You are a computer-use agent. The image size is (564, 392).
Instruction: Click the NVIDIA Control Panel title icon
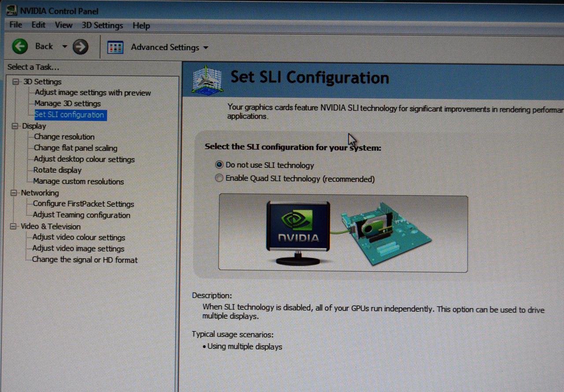(12, 10)
